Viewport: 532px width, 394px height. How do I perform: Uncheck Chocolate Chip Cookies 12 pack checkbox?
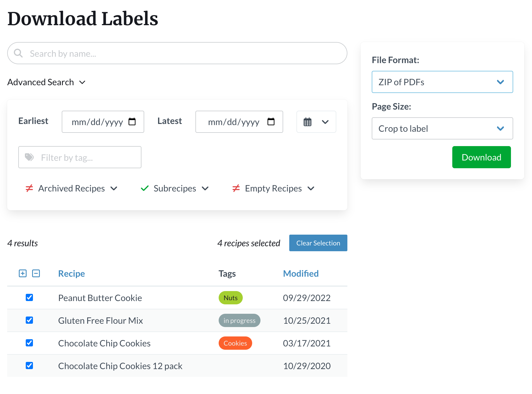(29, 366)
